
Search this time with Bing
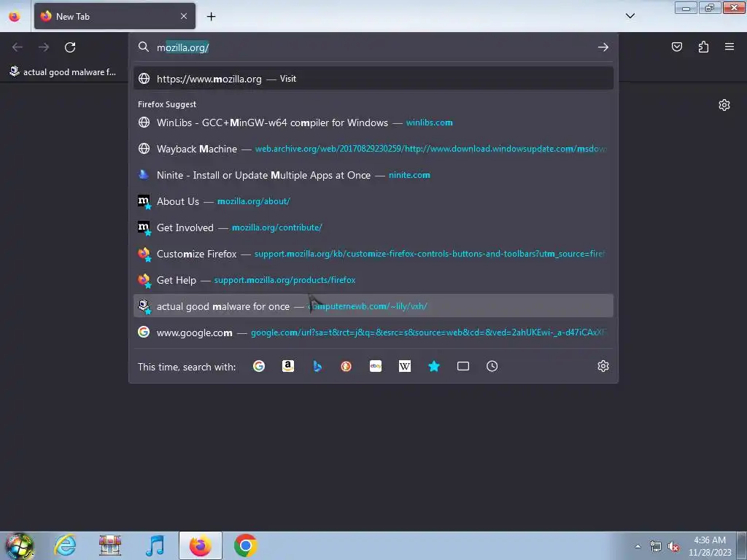coord(317,366)
